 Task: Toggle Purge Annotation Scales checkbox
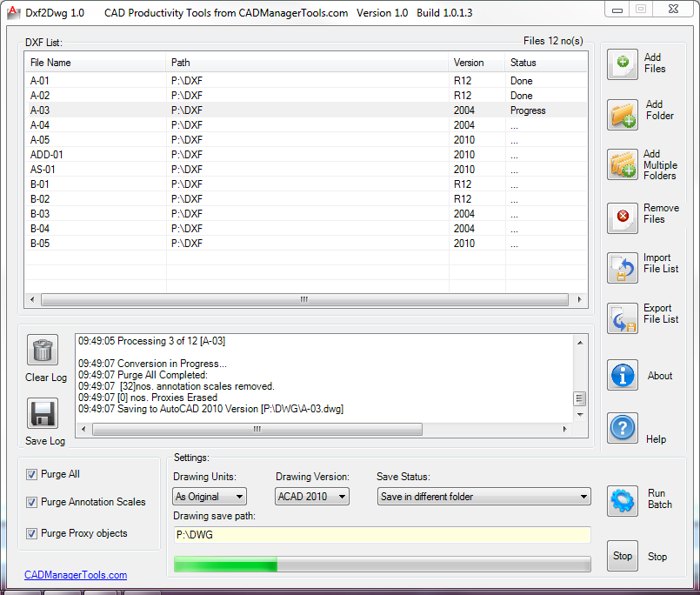pyautogui.click(x=31, y=502)
